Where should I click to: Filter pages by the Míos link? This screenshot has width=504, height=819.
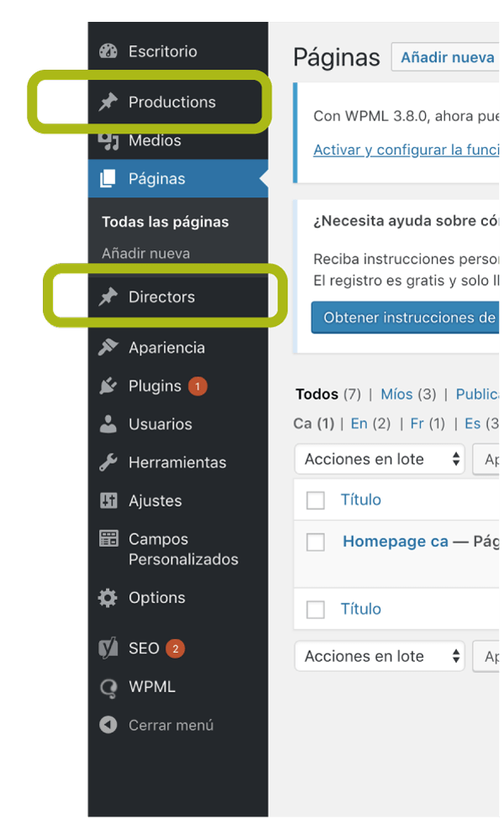(x=396, y=394)
